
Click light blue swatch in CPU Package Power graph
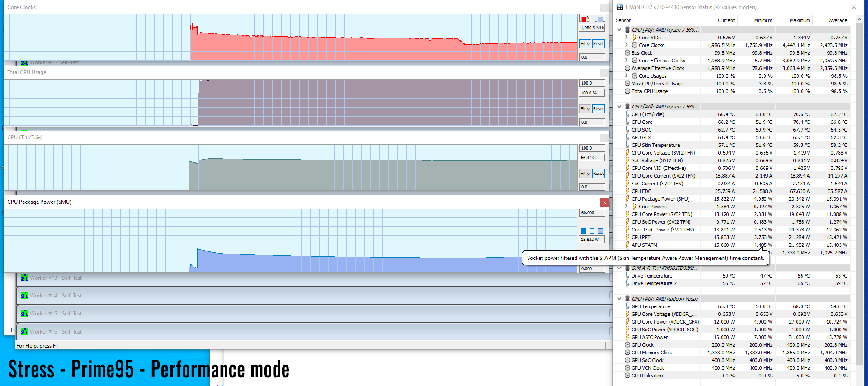pos(600,231)
